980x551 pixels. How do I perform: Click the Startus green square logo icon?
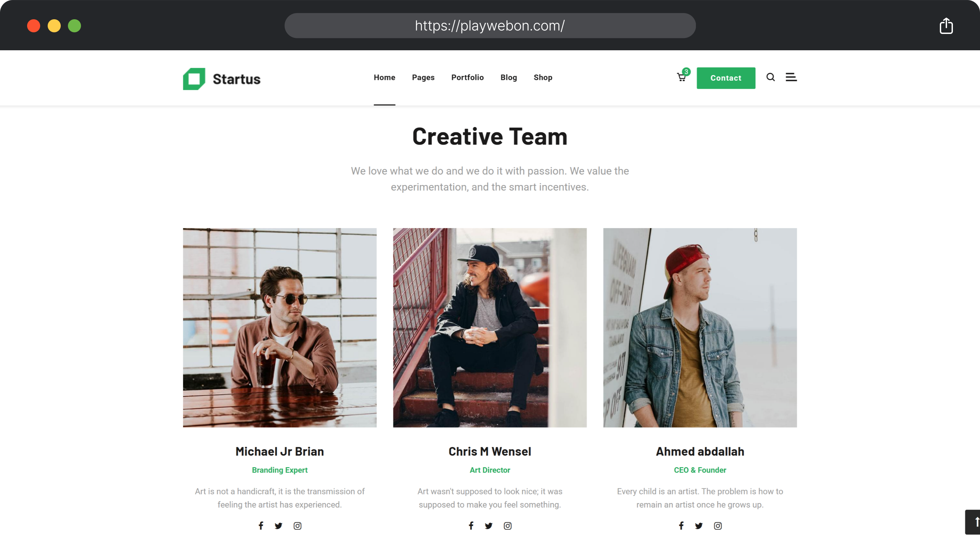(x=194, y=79)
